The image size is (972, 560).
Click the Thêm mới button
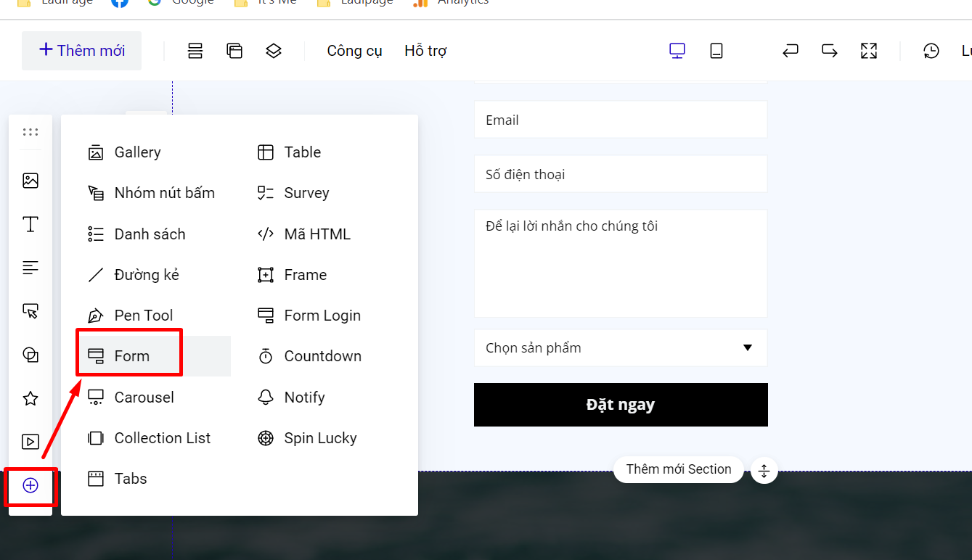click(82, 51)
